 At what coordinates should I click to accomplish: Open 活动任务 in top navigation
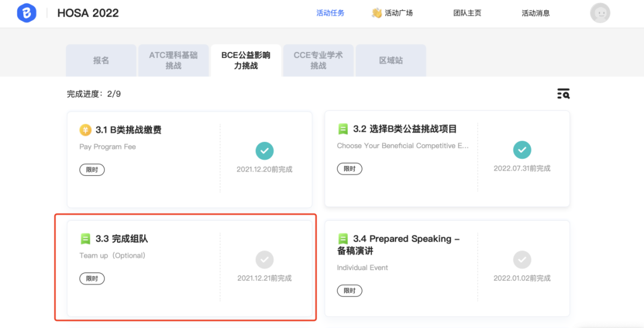click(x=330, y=13)
